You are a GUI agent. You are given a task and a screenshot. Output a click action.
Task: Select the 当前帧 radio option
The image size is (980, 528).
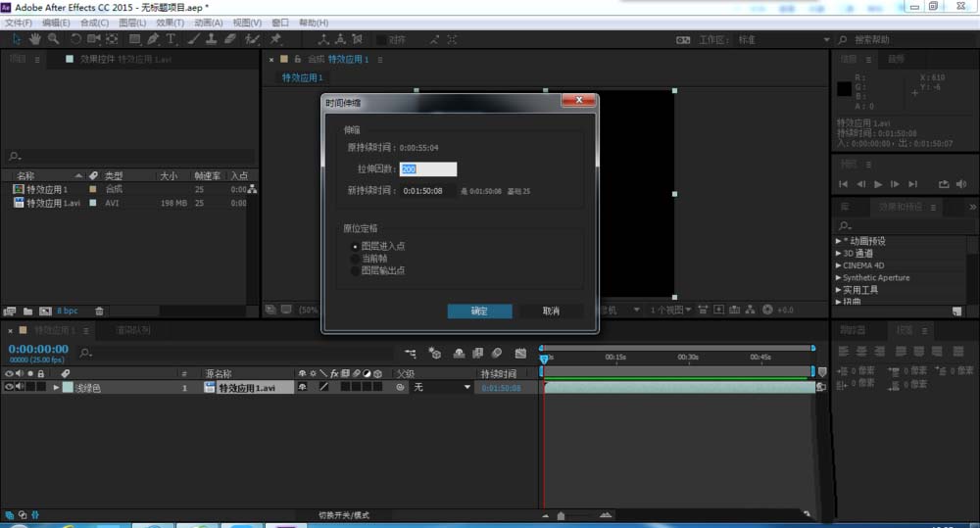(x=356, y=258)
